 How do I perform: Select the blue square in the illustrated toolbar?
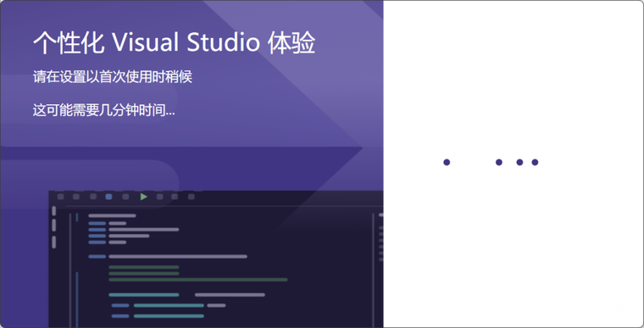coord(108,197)
